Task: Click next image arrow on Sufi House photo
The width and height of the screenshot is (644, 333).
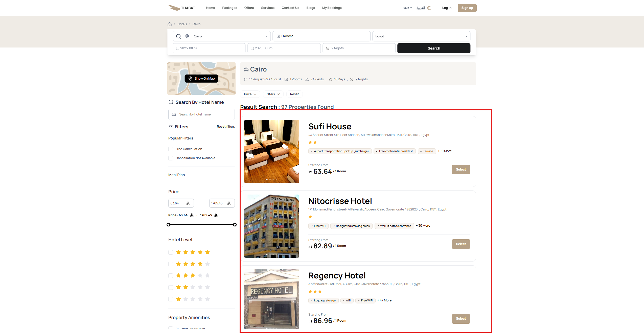Action: tap(294, 152)
